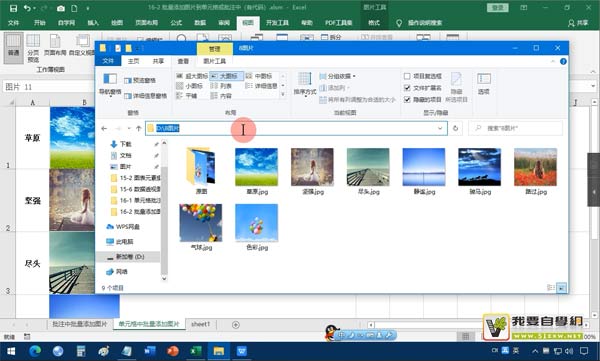The height and width of the screenshot is (361, 600).
Task: Toggle the 项目复选框 item check boxes option
Action: point(423,76)
